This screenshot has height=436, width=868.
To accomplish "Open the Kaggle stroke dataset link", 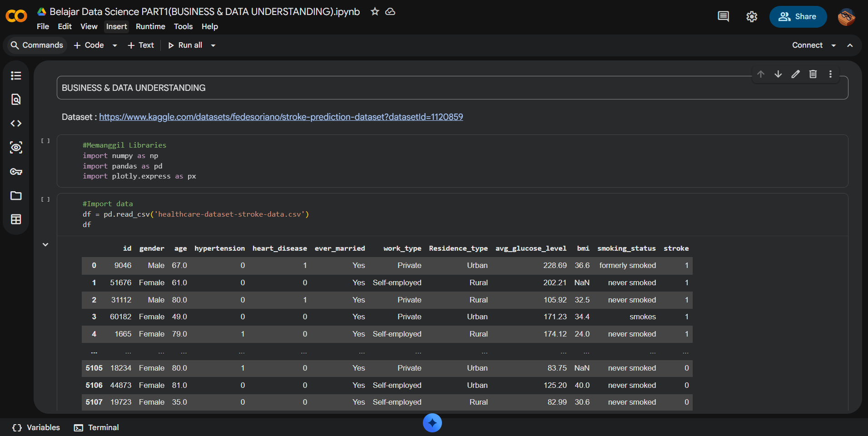I will (x=281, y=117).
